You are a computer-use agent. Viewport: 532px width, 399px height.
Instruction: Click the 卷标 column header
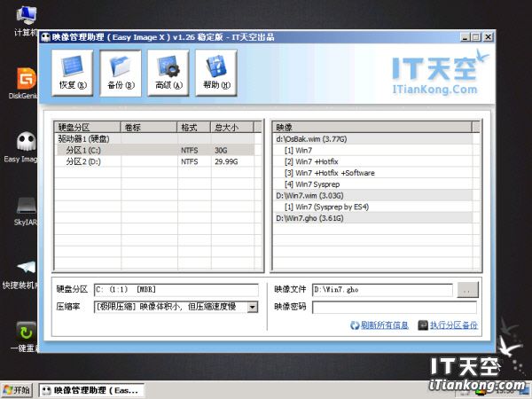(x=149, y=127)
